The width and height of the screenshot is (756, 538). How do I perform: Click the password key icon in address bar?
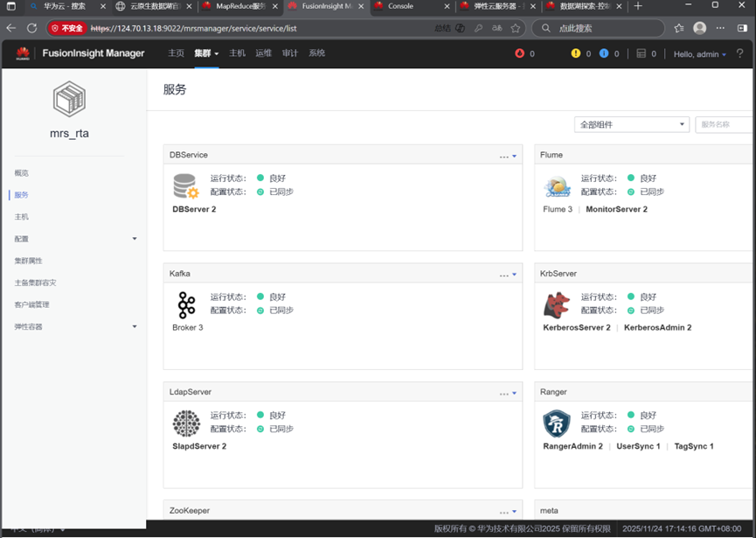click(x=478, y=28)
